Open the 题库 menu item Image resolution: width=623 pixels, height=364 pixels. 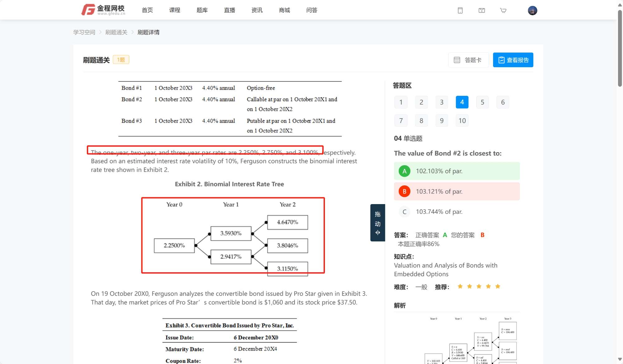tap(202, 10)
